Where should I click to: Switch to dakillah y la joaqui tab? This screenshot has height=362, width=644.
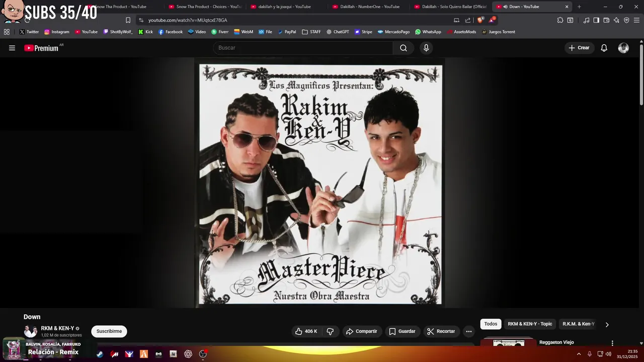pyautogui.click(x=287, y=7)
